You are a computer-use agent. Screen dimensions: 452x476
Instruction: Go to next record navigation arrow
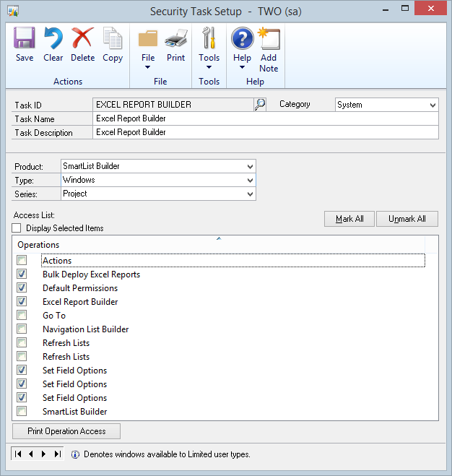(x=44, y=454)
